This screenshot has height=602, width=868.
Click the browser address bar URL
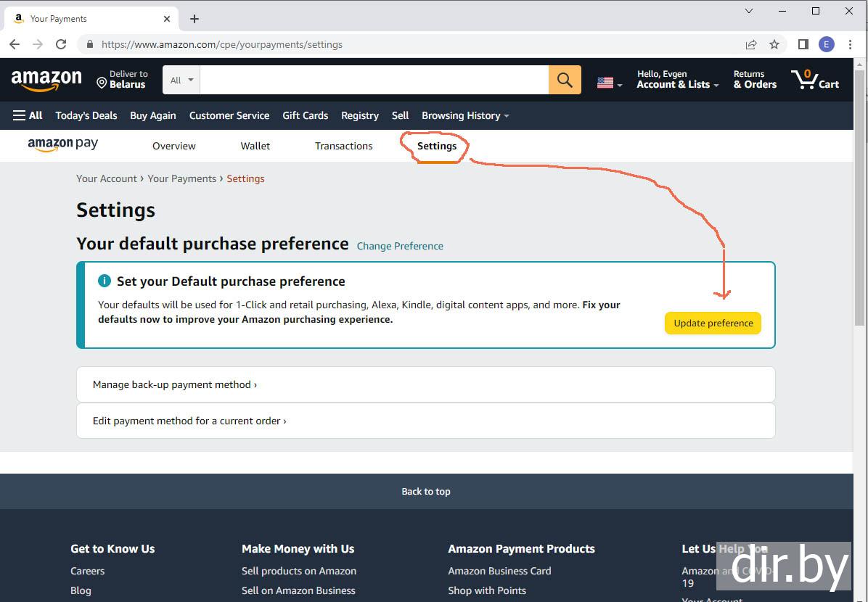tap(221, 44)
